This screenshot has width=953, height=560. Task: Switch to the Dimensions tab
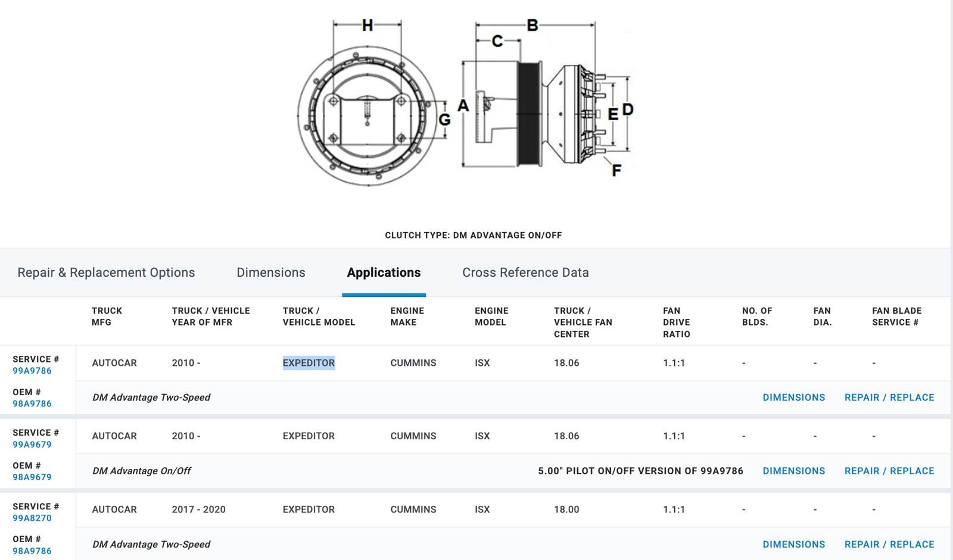271,273
